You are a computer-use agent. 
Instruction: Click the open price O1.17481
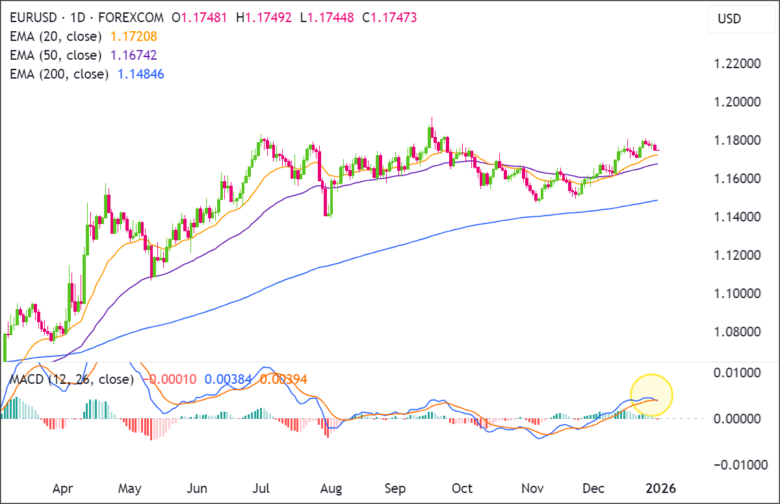coord(199,18)
